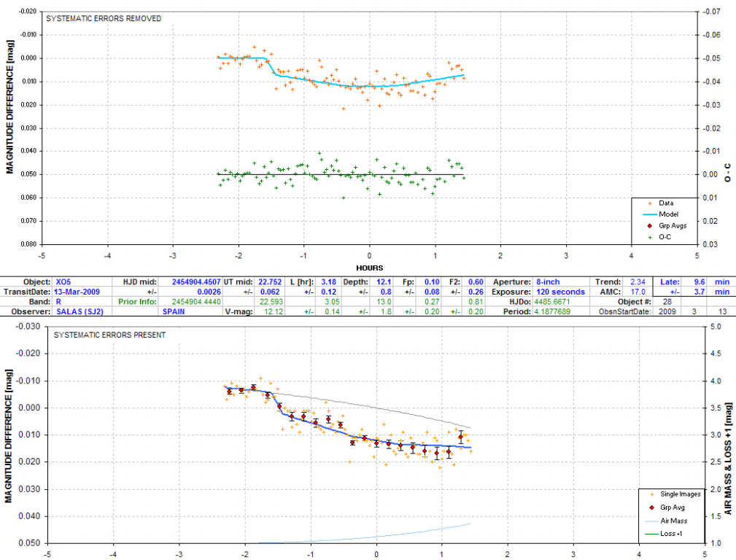Click the SYSTEMATIC ERRORS REMOVED chart title
Viewport: 736px width, 560px height.
coord(104,18)
